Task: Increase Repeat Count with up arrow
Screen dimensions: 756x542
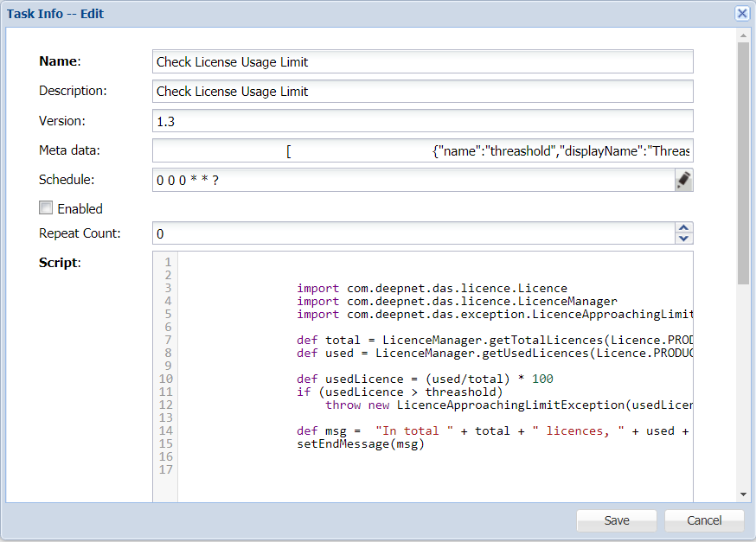Action: point(683,228)
